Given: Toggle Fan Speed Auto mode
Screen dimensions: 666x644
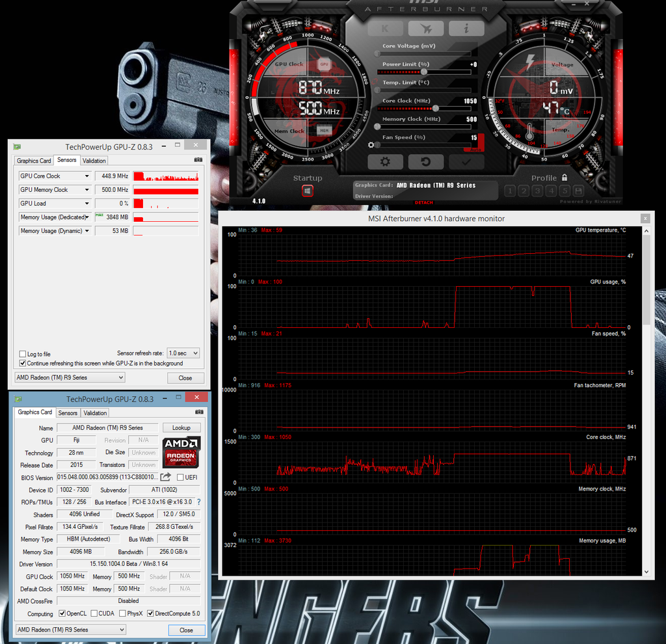Looking at the screenshot, I should click(x=475, y=149).
